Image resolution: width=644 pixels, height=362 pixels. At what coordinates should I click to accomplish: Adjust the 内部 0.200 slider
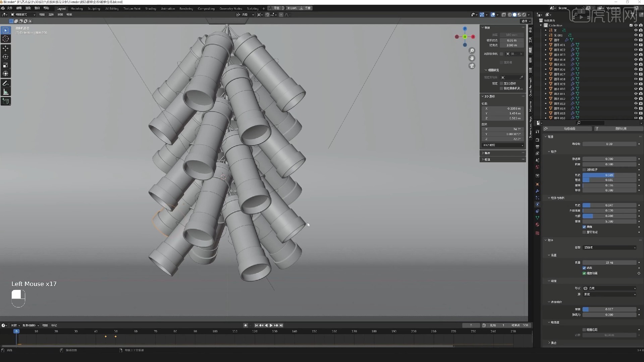(609, 216)
